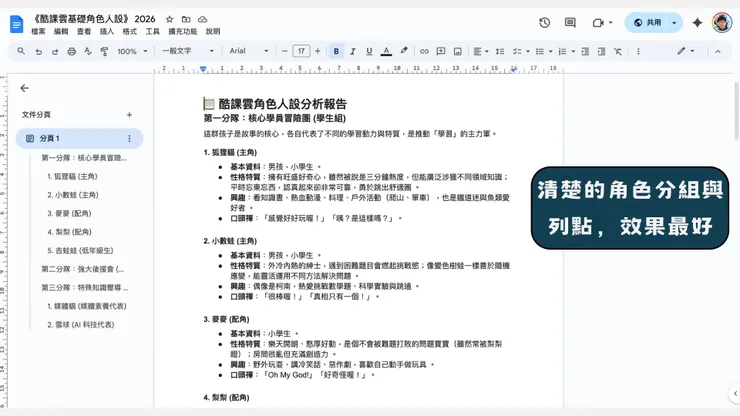Open paragraph style 一般文字 dropdown
740x416 pixels.
click(x=188, y=51)
